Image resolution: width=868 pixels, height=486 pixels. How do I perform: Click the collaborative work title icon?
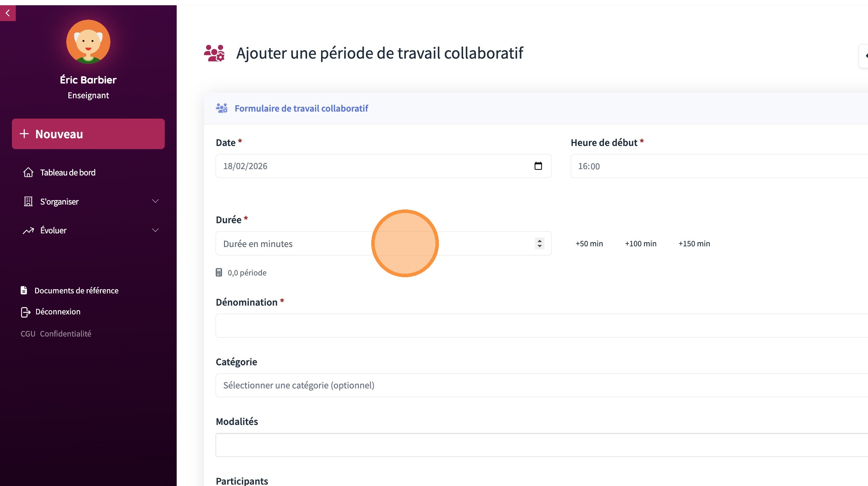click(214, 53)
